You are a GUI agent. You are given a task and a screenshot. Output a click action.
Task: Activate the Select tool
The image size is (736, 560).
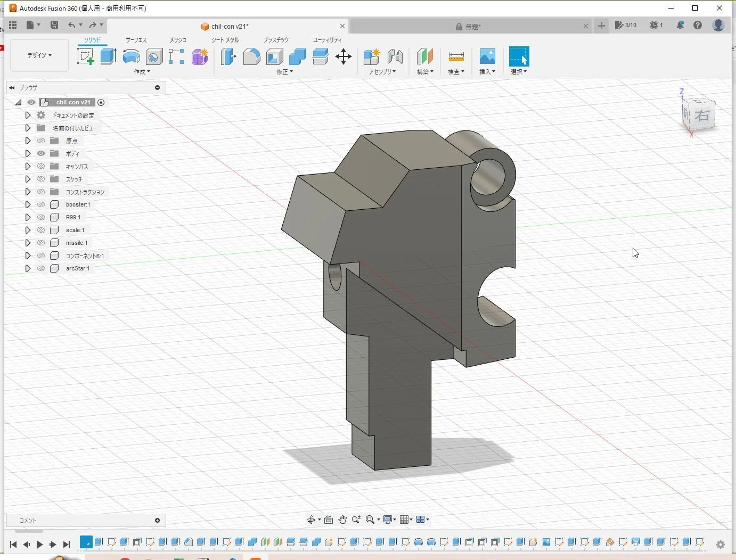tap(519, 56)
